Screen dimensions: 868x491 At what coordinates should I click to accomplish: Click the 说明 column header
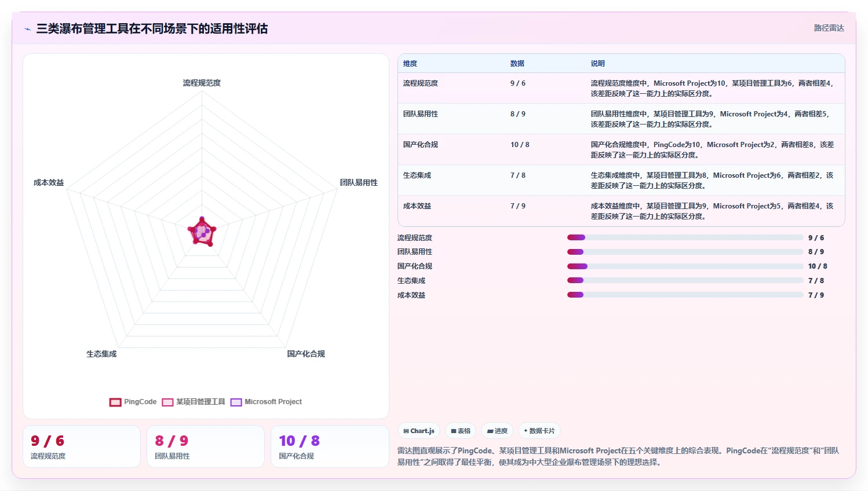(598, 64)
